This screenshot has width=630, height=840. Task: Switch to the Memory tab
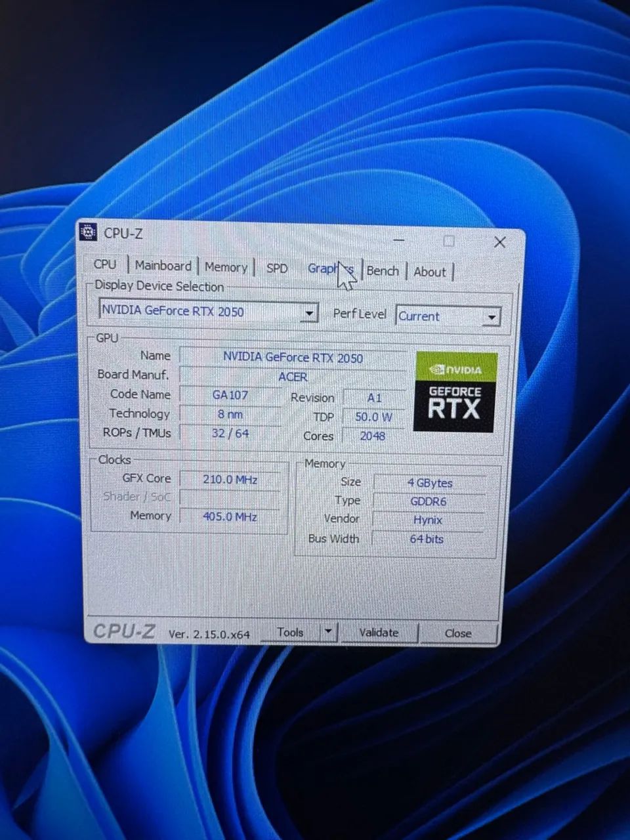tap(226, 266)
